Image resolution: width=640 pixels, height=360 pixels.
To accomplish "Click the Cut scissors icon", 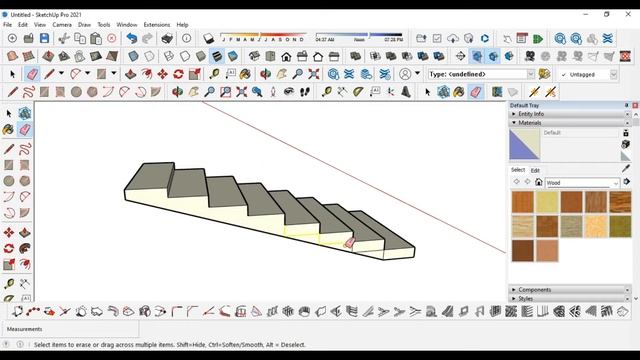I will (x=63, y=38).
